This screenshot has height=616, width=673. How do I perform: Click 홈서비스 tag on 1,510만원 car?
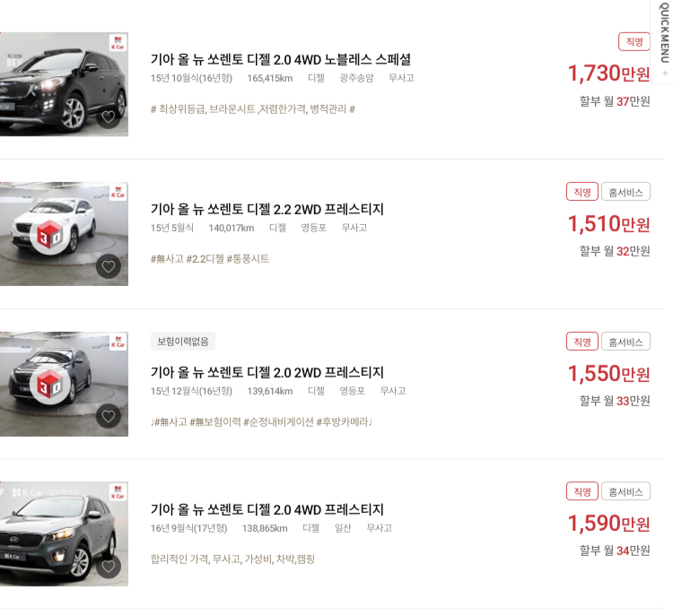[625, 191]
